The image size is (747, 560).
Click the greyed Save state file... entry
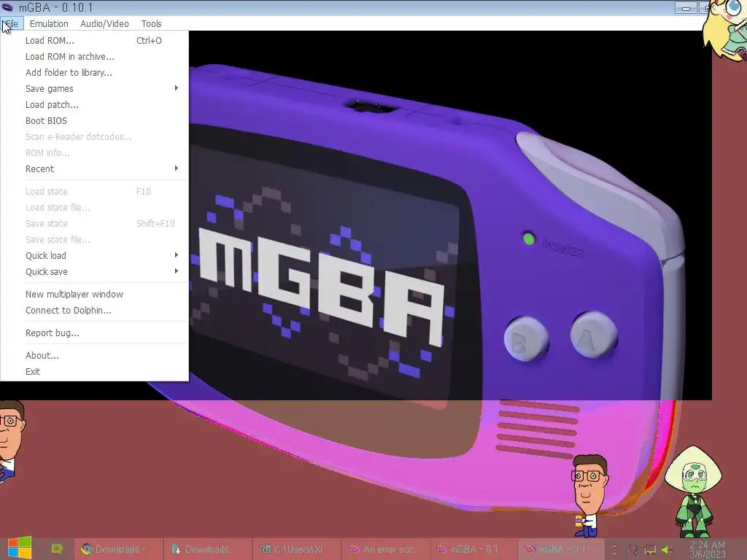(94, 239)
